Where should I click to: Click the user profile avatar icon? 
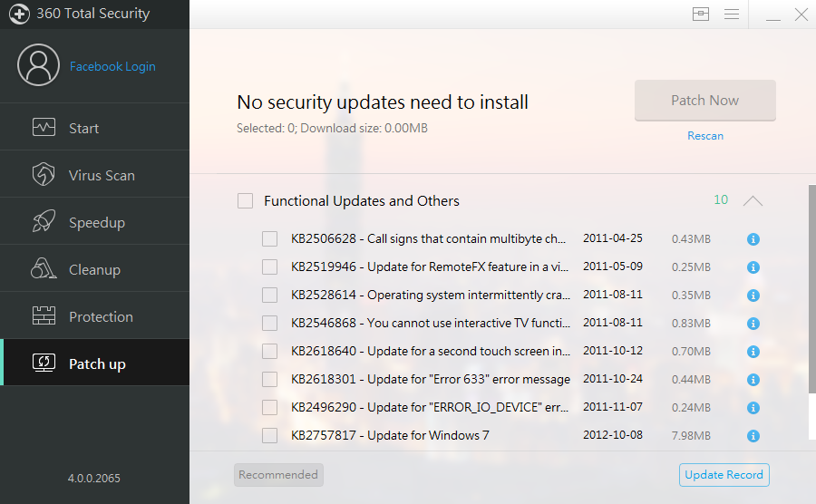[x=37, y=66]
